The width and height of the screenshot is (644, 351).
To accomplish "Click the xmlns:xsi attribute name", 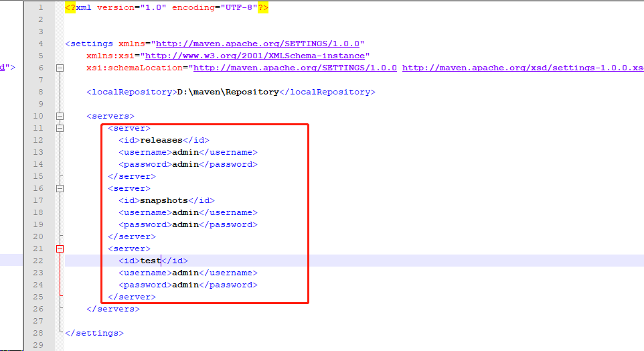I will point(110,56).
